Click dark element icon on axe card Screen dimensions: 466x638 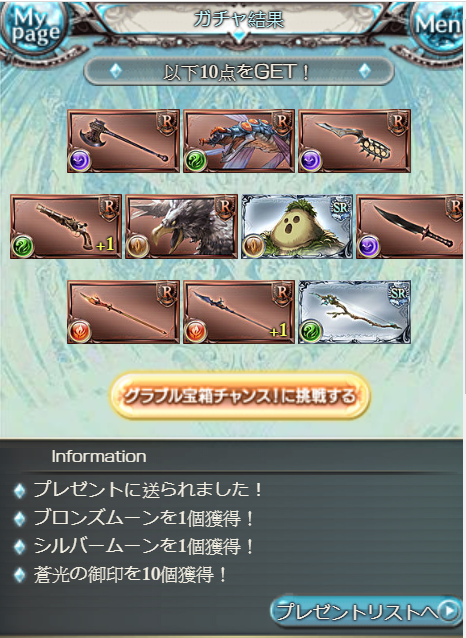(x=80, y=160)
